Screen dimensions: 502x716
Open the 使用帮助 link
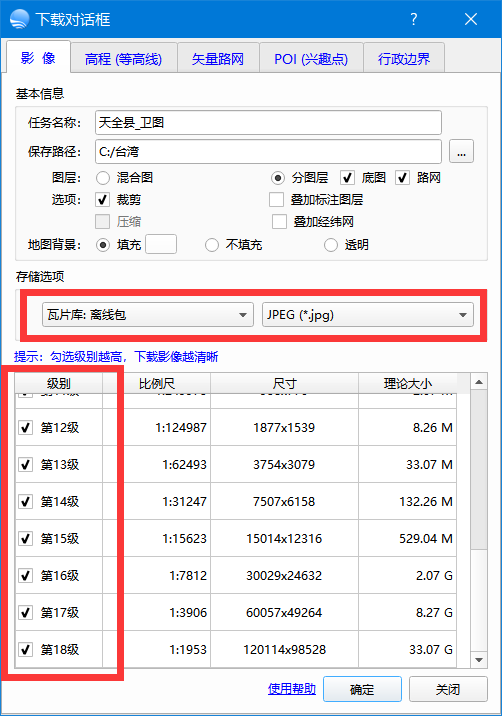(292, 689)
